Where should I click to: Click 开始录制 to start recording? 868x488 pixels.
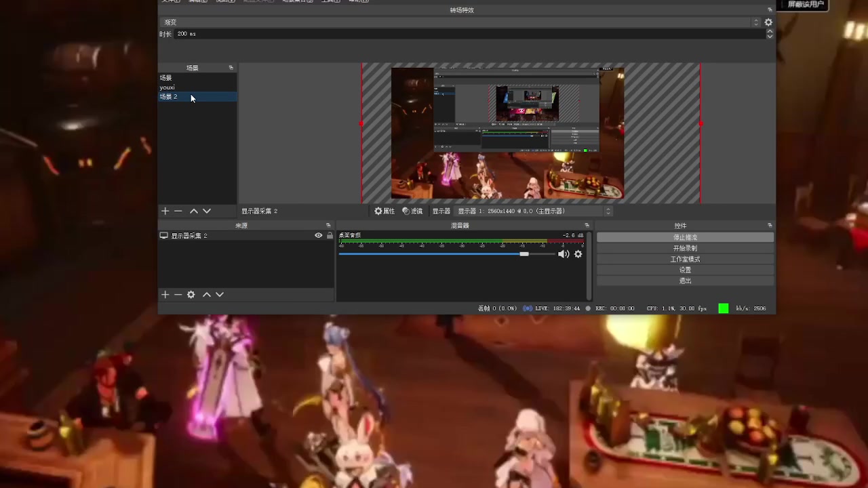point(685,248)
